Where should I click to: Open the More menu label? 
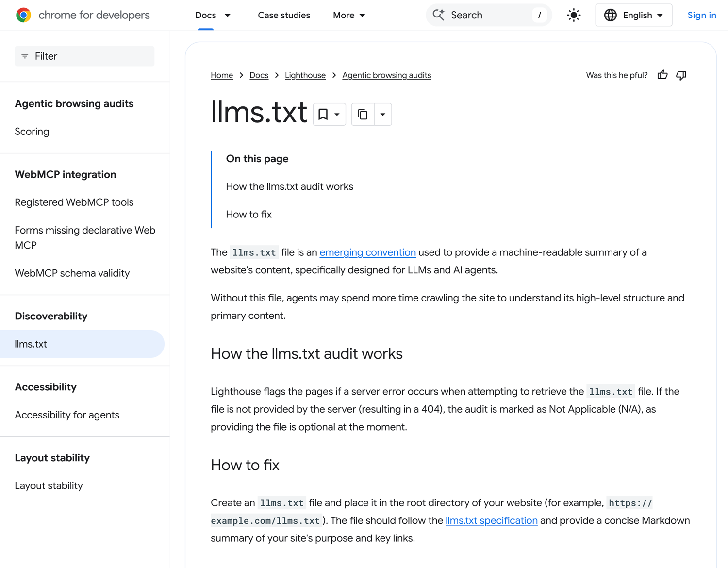coord(344,15)
